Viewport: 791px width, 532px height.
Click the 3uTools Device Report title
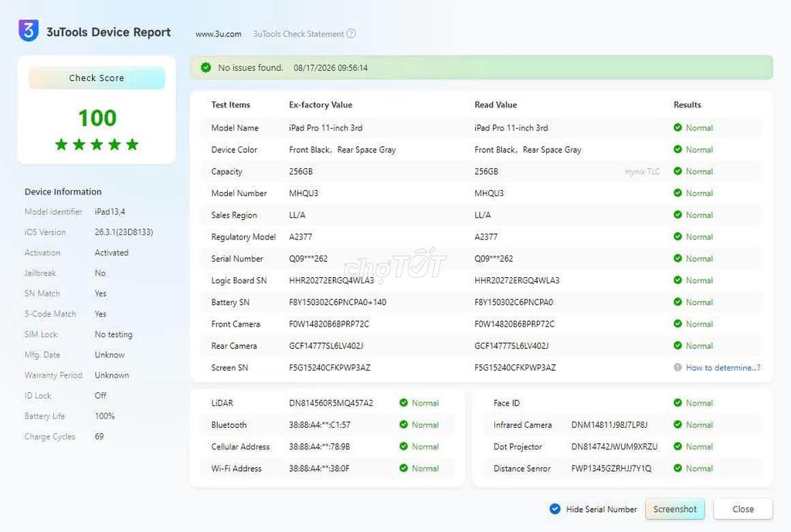pyautogui.click(x=108, y=32)
